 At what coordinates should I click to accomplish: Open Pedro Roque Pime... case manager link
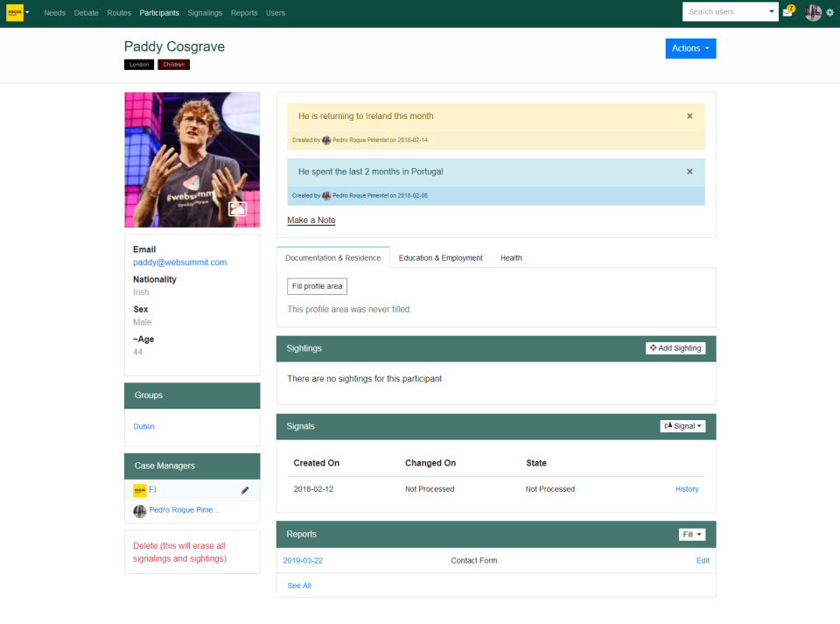click(185, 510)
